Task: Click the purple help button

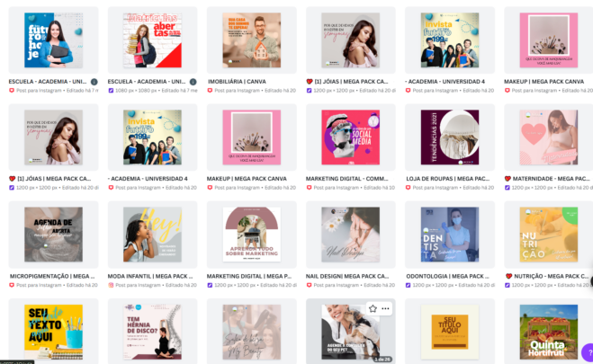Action: [588, 352]
